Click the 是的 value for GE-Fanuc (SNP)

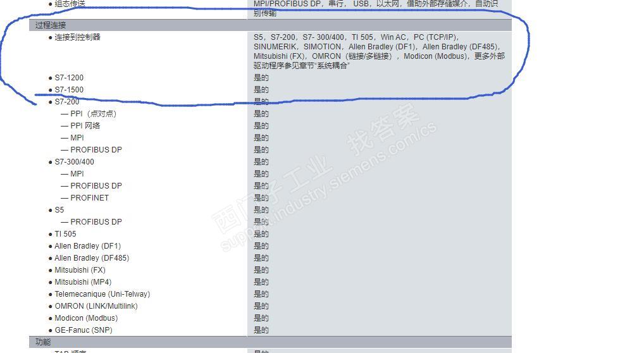(x=261, y=330)
